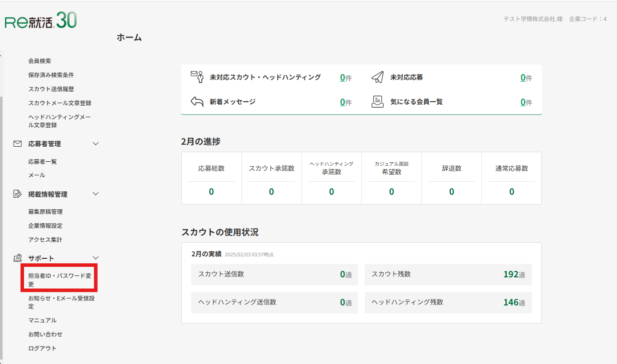
Task: Click the reply arrow icon for 新着メッセージ
Action: (x=197, y=102)
